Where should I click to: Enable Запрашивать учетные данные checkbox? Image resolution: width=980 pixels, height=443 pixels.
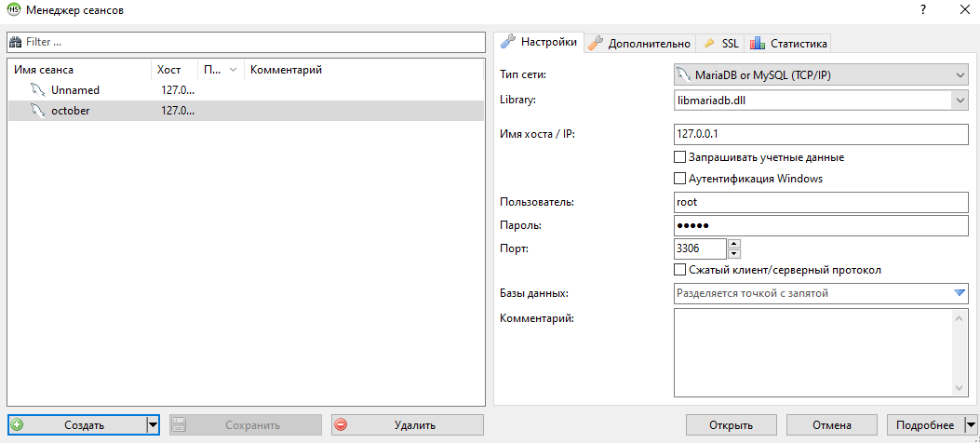[679, 157]
